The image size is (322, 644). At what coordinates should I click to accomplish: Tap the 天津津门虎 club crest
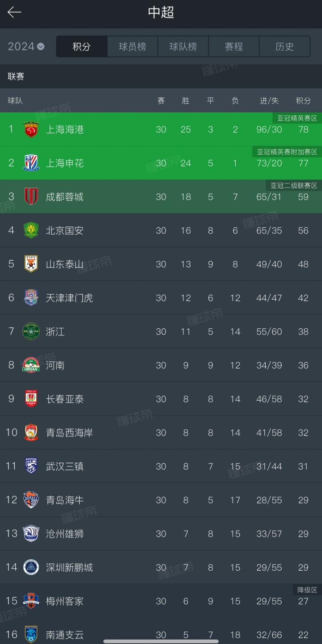[x=31, y=298]
